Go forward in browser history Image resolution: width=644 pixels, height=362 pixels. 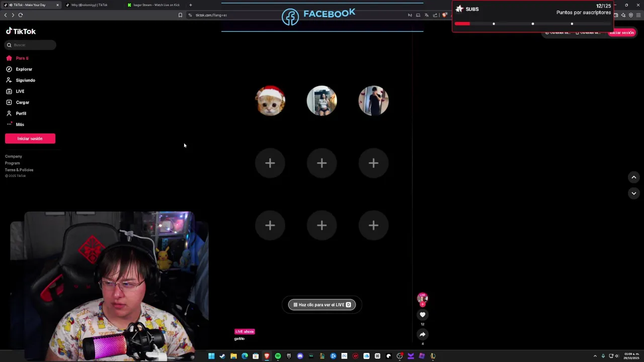point(13,15)
